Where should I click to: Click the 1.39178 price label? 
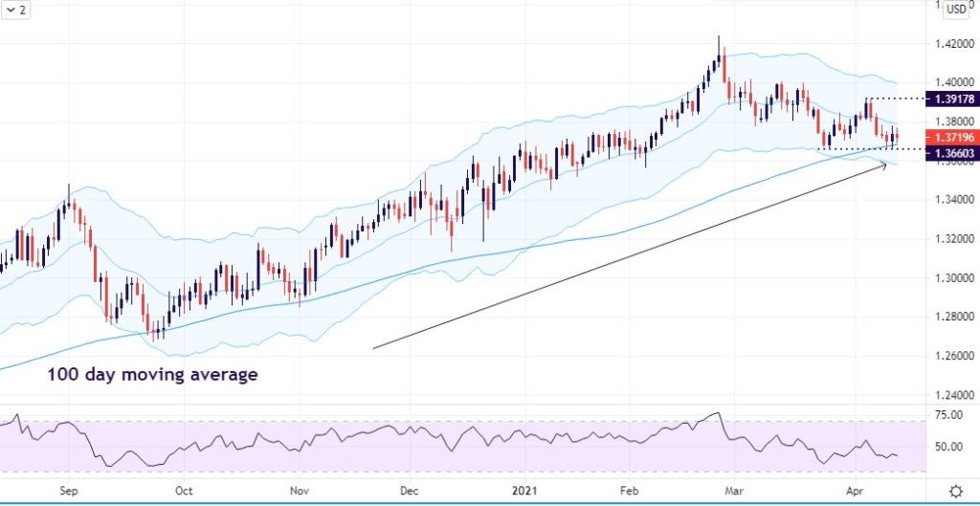coord(955,99)
